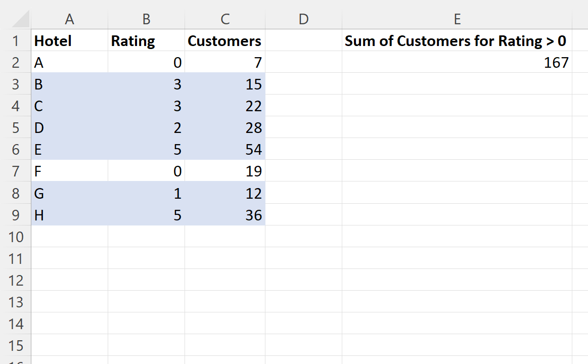
Task: Select row header 15
Action: [x=16, y=345]
